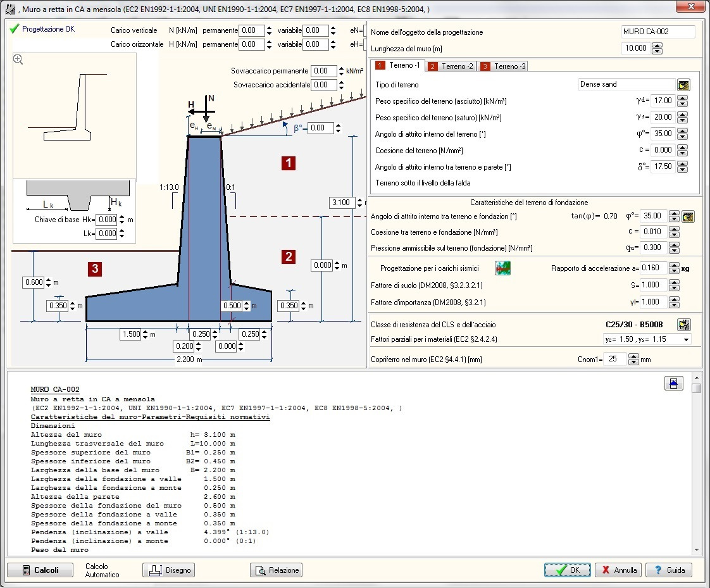Edit horizontal load H permanente field
The width and height of the screenshot is (710, 588).
(x=252, y=44)
